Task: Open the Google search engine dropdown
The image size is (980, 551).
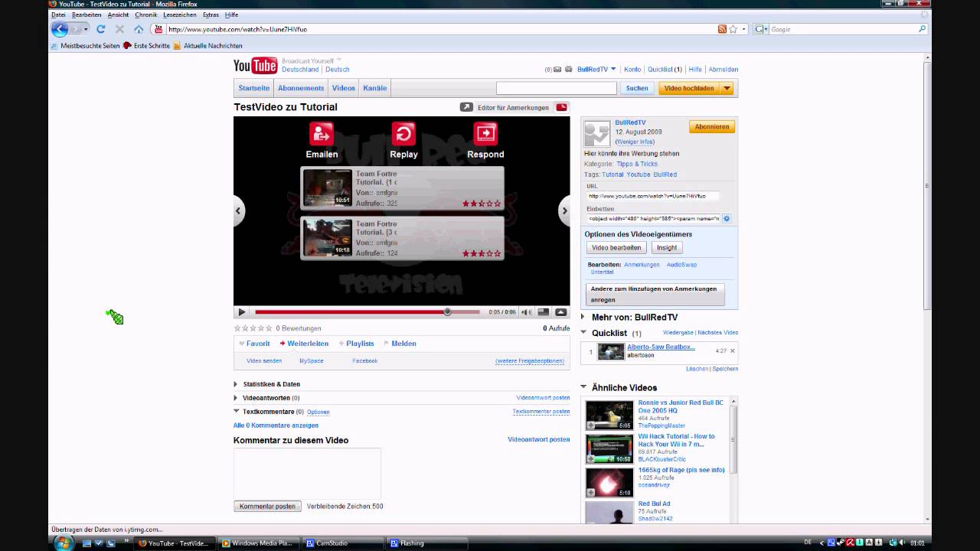Action: click(x=761, y=29)
